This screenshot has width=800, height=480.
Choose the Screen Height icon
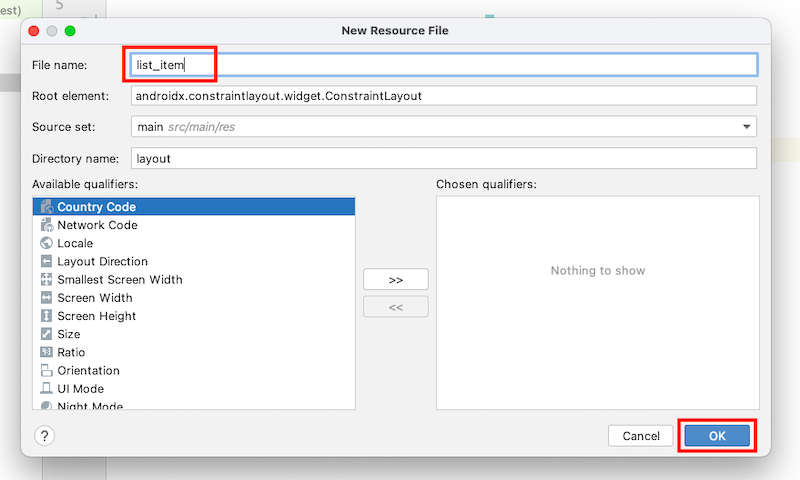[x=46, y=316]
